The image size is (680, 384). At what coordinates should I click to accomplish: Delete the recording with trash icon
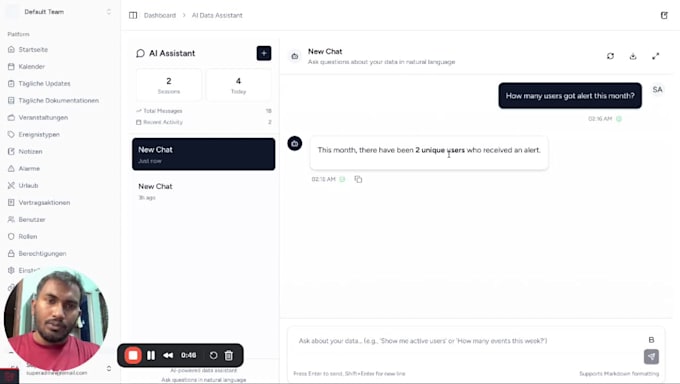tap(229, 355)
